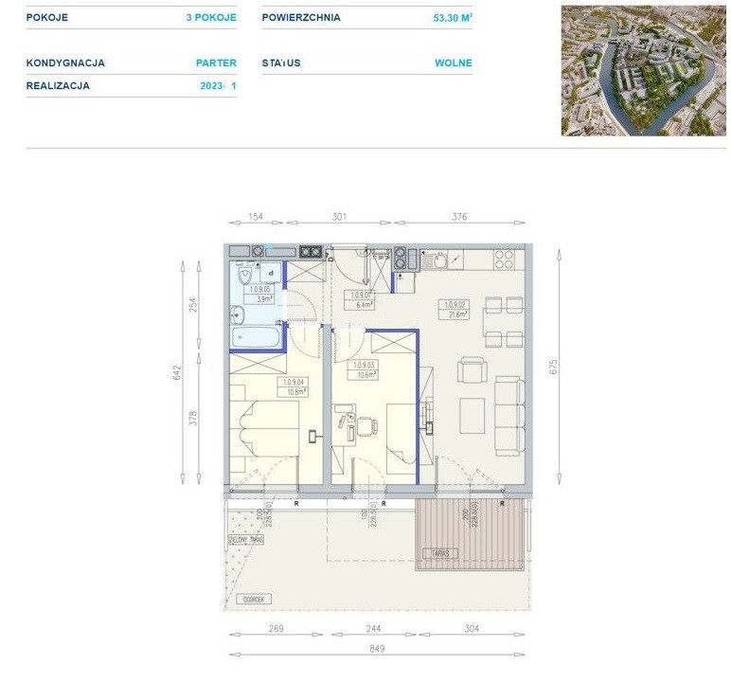Click the 'POKOJE' field label

point(47,17)
